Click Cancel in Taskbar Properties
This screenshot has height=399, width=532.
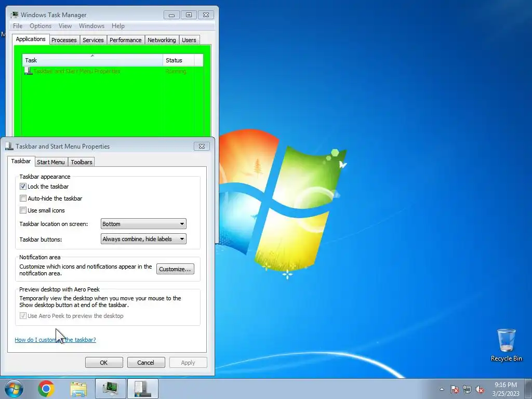pyautogui.click(x=146, y=362)
